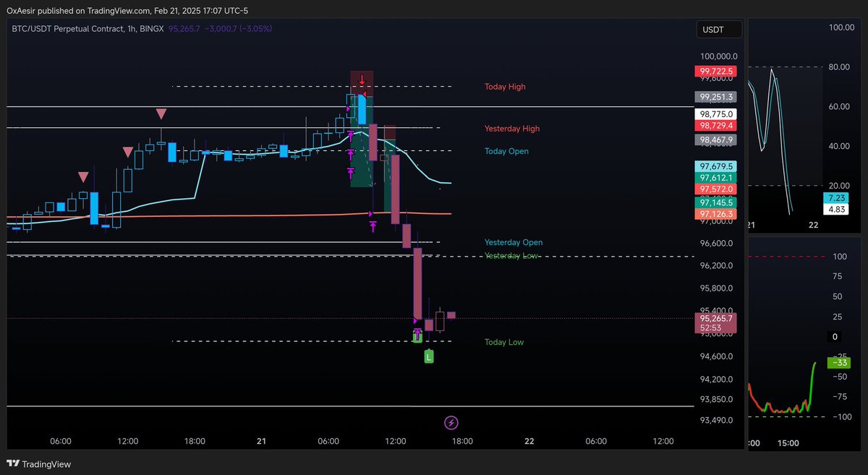Click the Yesterday Open level label
Image resolution: width=868 pixels, height=475 pixels.
(513, 242)
